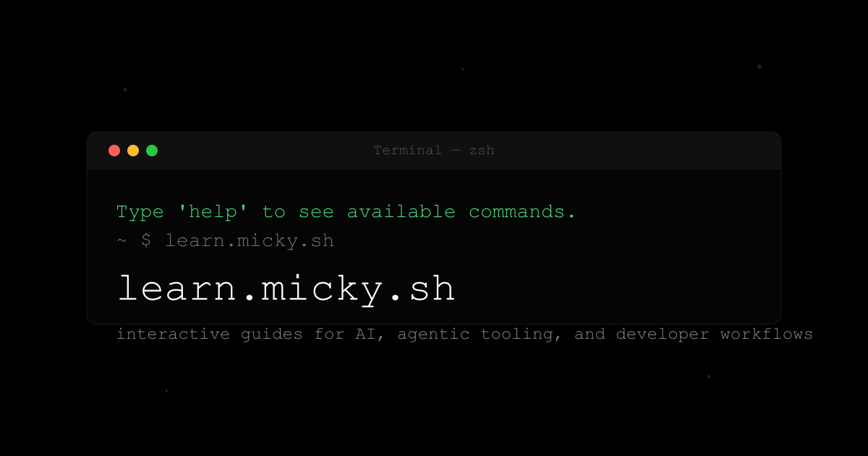Click the red close dot
This screenshot has width=868, height=456.
pyautogui.click(x=114, y=151)
